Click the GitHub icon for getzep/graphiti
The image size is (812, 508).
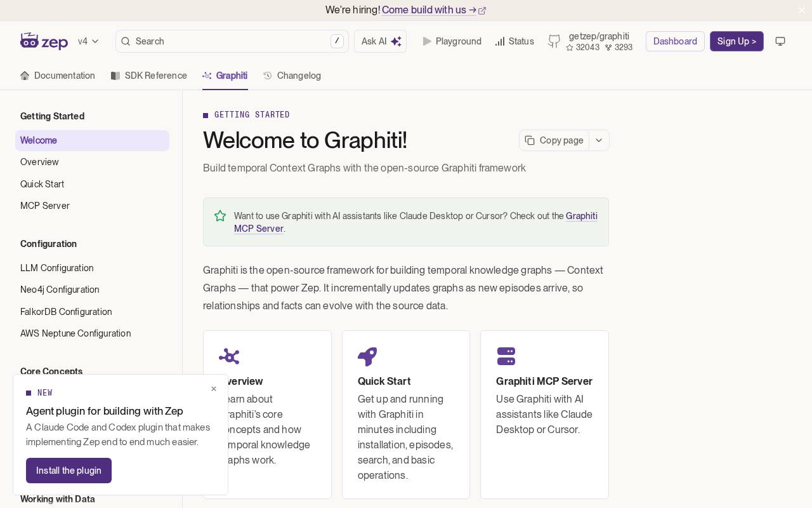coord(554,41)
